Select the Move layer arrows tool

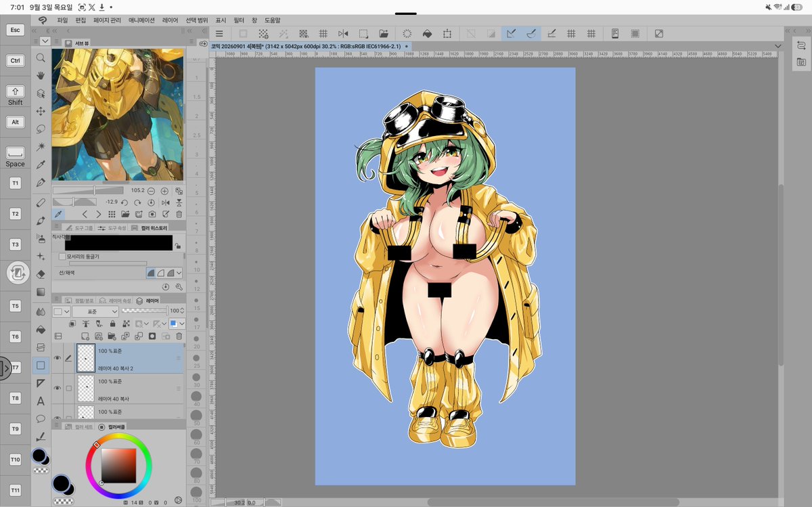coord(41,111)
